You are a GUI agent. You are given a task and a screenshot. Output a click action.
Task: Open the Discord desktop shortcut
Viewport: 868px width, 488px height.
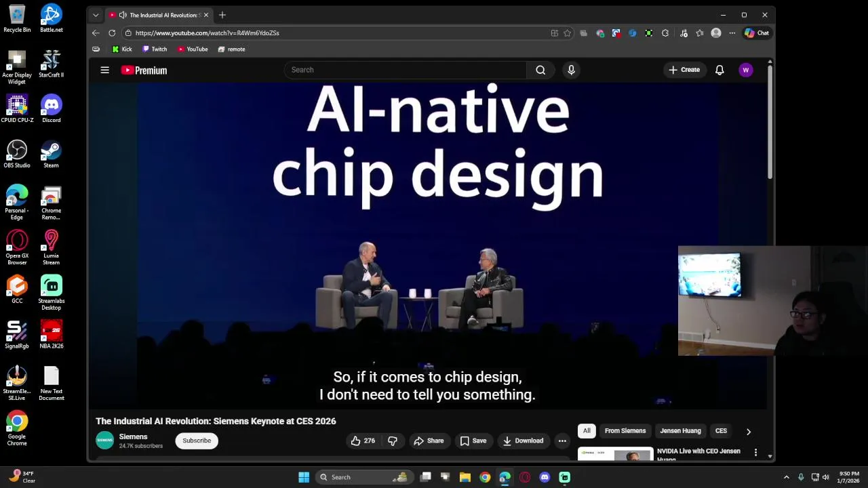(x=51, y=109)
